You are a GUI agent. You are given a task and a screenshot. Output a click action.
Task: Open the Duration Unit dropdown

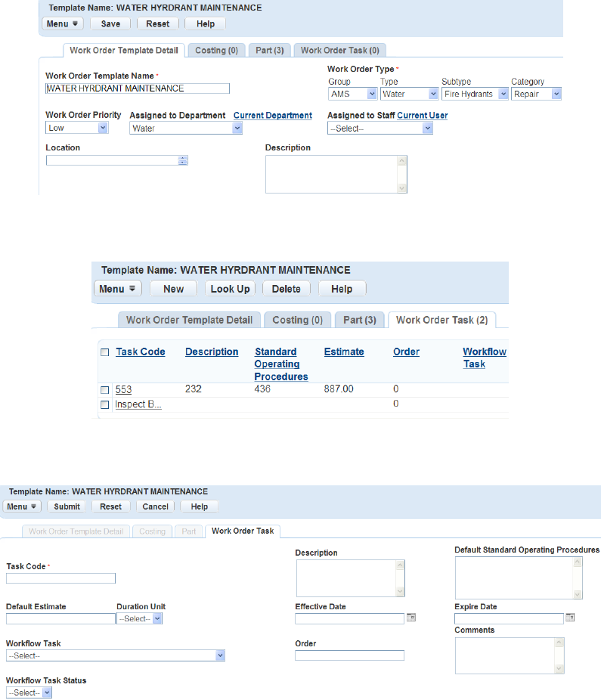(139, 619)
